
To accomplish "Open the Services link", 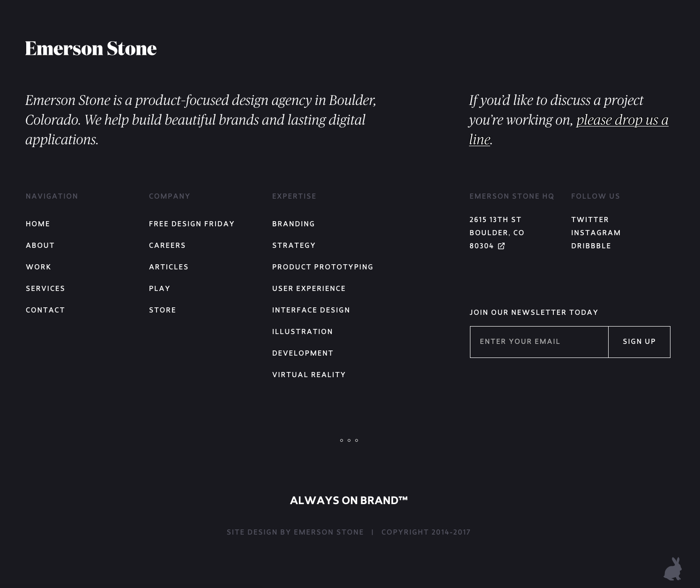I will pyautogui.click(x=45, y=289).
